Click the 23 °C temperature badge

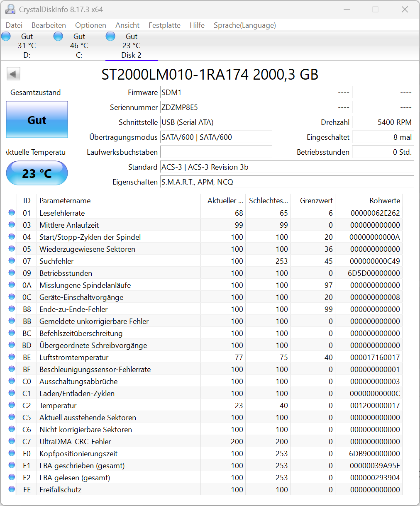(x=37, y=173)
